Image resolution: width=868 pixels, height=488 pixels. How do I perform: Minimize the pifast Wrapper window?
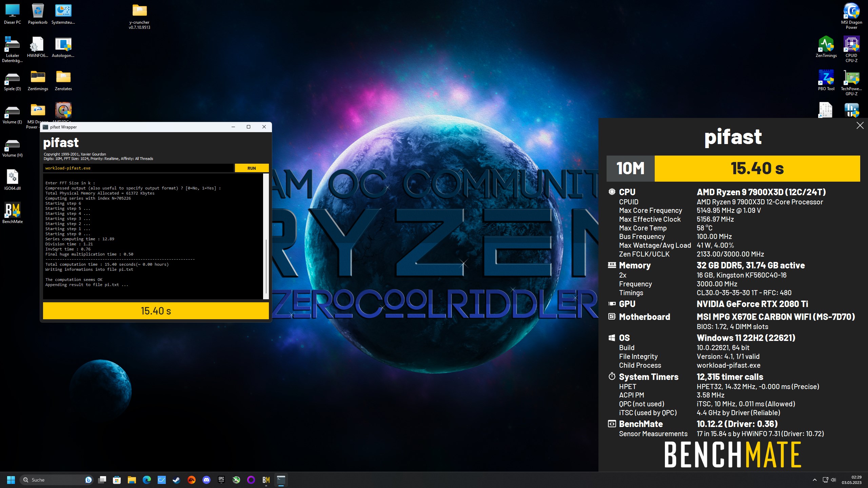[233, 127]
